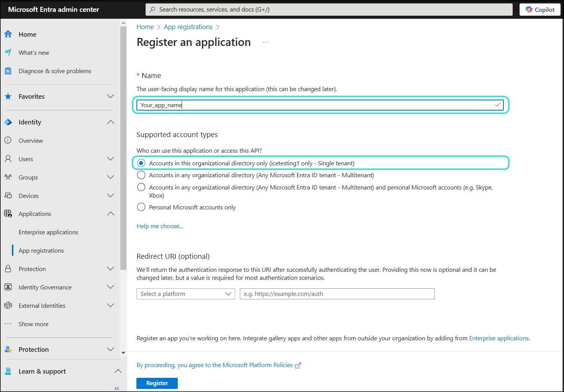Viewport: 564px width, 392px height.
Task: Open the more options ellipsis beside page title
Action: (266, 42)
